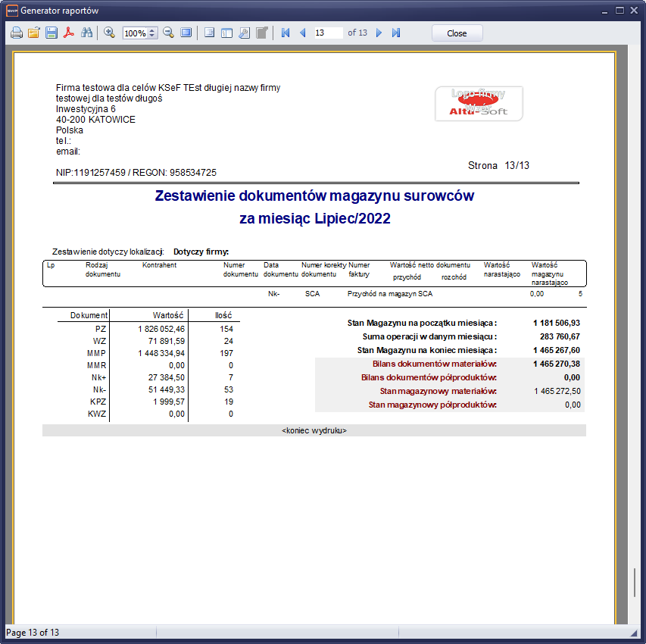Export the report to PDF

(68, 33)
